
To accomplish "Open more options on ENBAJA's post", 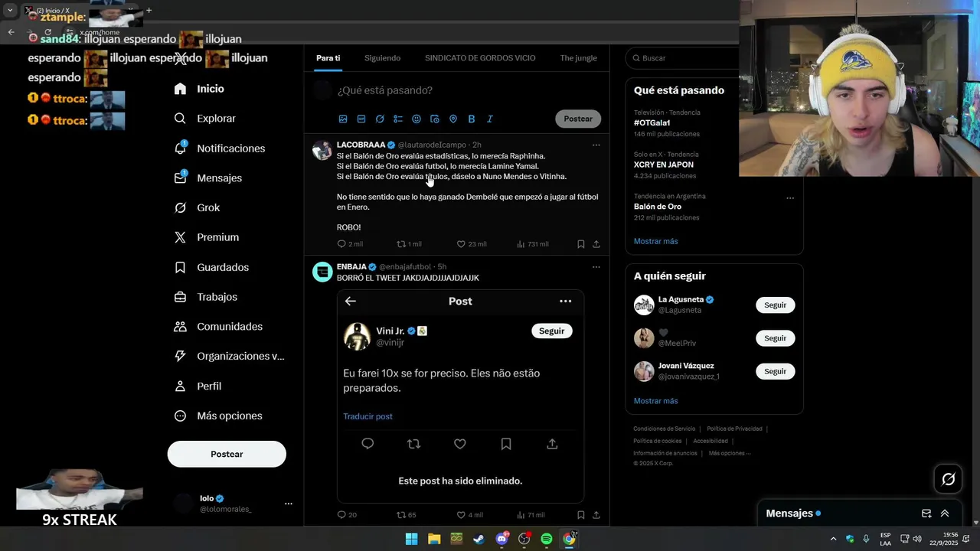I will (x=596, y=266).
